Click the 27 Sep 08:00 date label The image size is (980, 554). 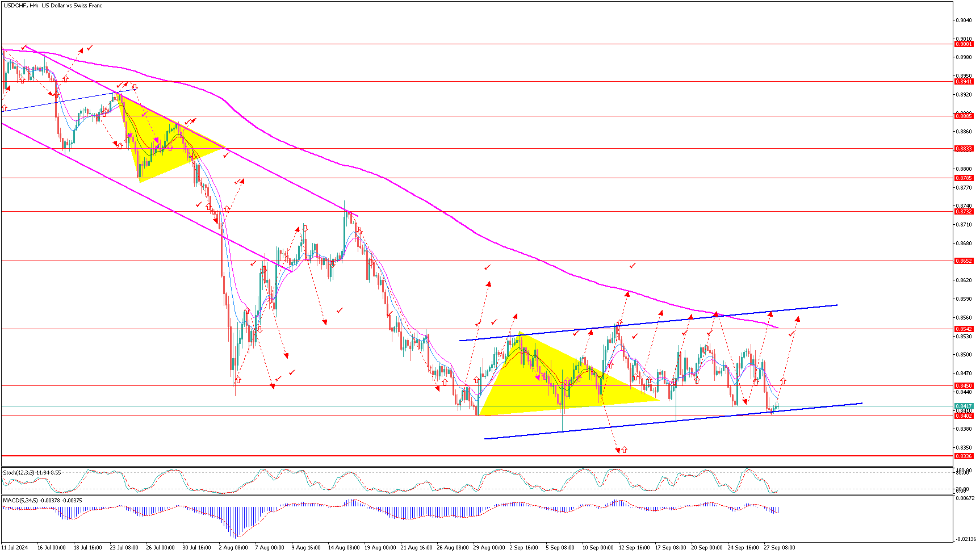point(779,548)
